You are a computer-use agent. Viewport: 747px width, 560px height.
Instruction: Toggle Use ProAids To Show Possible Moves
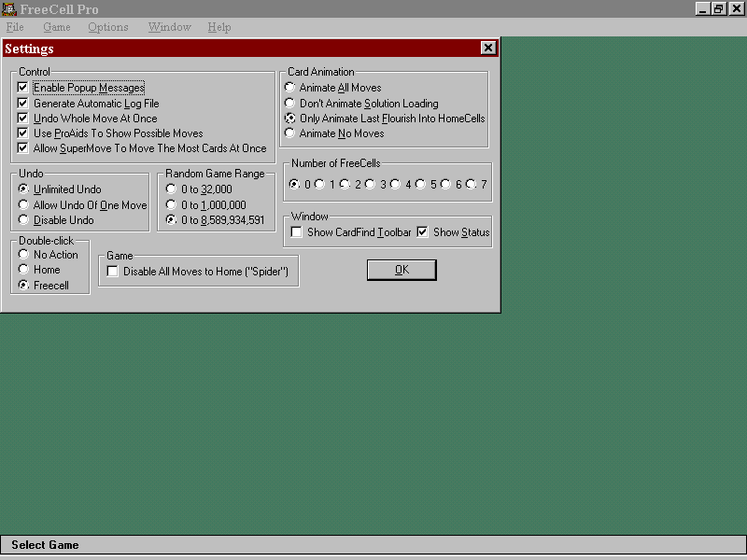pos(23,133)
